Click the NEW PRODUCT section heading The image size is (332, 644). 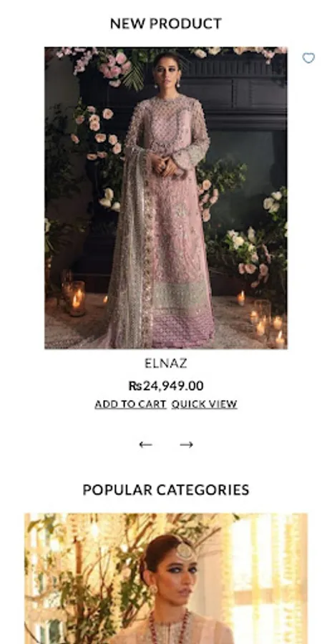[x=166, y=24]
